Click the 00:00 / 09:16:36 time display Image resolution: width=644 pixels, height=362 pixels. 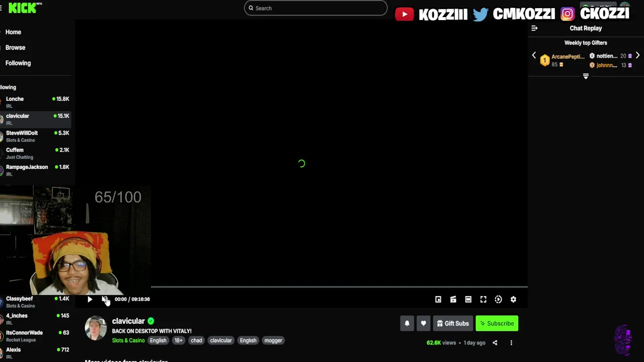pos(132,299)
